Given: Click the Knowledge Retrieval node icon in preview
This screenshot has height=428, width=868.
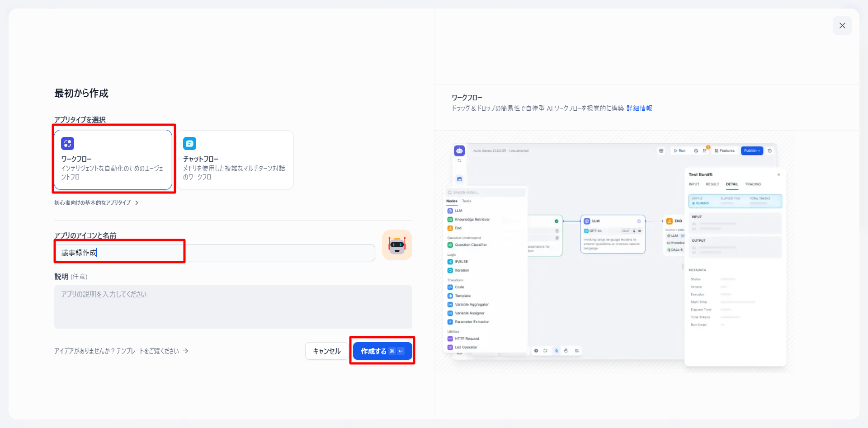Looking at the screenshot, I should click(450, 220).
